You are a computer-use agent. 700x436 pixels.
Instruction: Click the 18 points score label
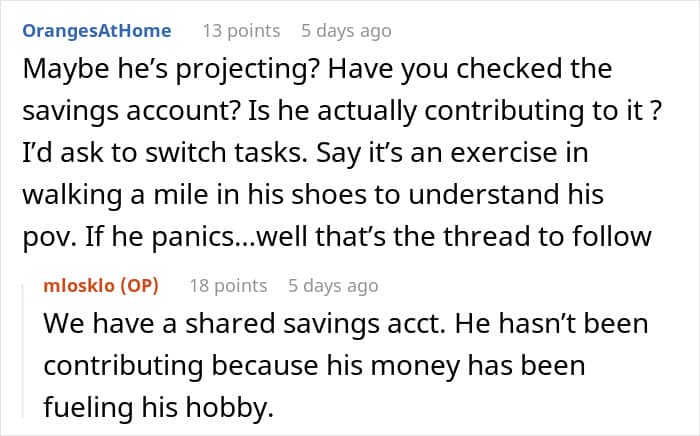(x=229, y=286)
